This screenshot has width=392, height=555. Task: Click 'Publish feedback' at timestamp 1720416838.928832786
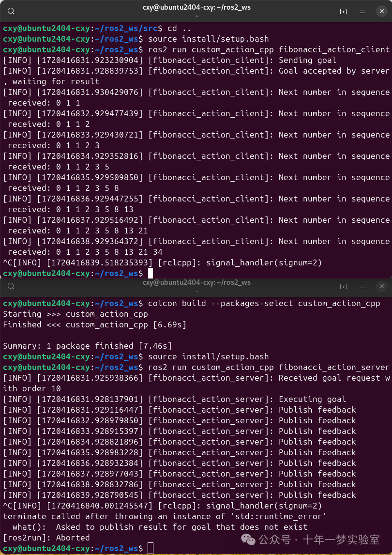point(317,484)
